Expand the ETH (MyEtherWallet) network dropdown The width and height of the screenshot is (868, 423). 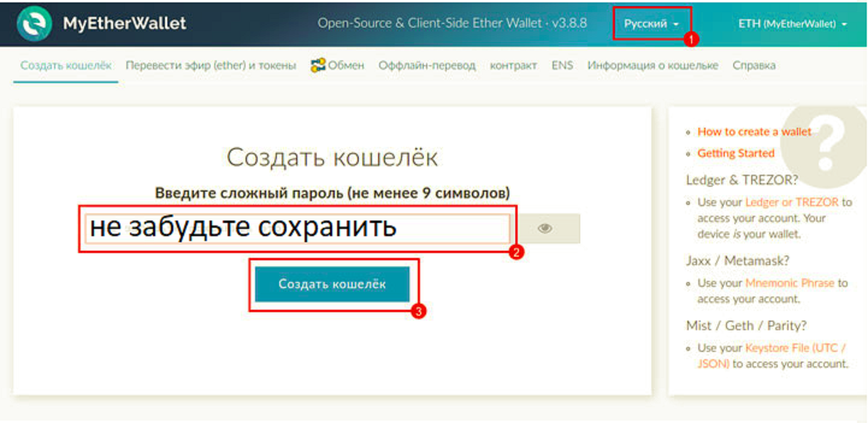point(792,24)
